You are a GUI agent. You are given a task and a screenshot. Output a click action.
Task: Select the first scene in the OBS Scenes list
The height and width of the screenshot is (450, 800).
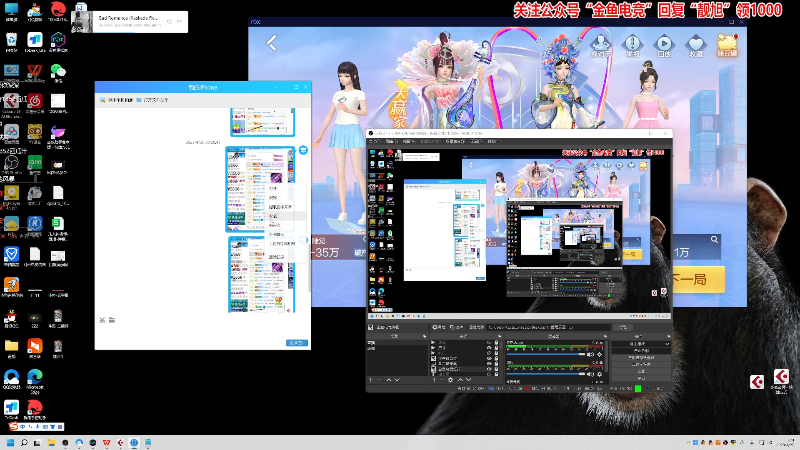(x=397, y=342)
